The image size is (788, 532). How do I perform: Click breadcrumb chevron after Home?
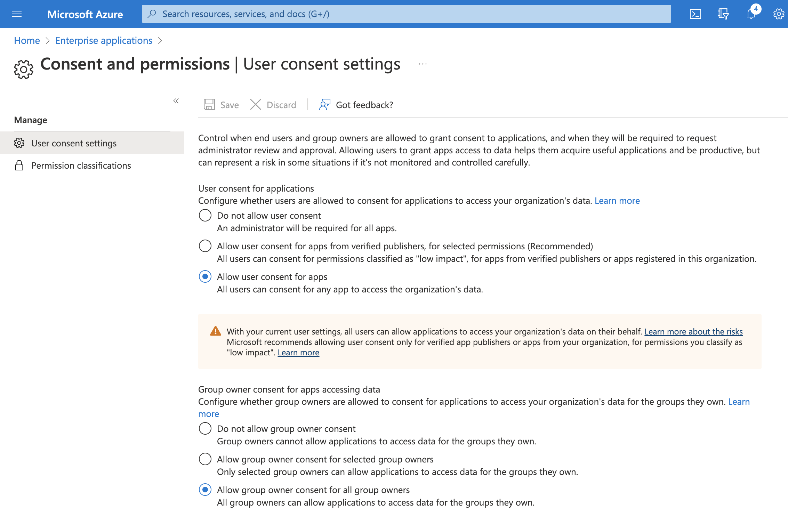click(48, 41)
